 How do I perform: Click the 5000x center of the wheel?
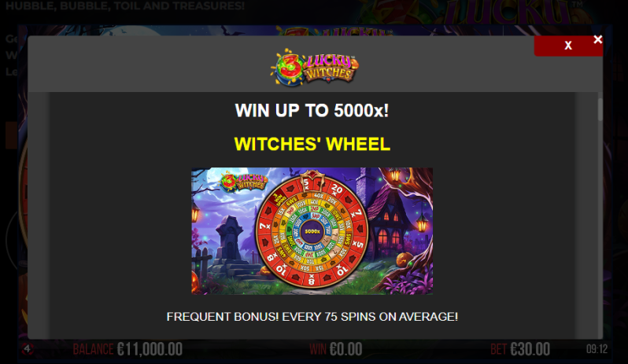pos(312,232)
